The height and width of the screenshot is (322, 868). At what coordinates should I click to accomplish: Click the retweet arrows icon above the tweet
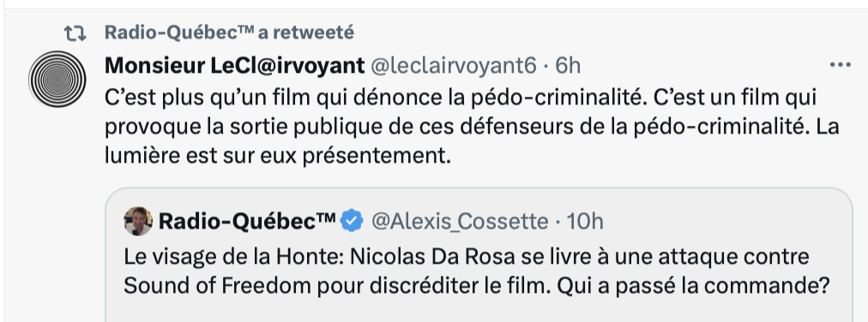(75, 34)
